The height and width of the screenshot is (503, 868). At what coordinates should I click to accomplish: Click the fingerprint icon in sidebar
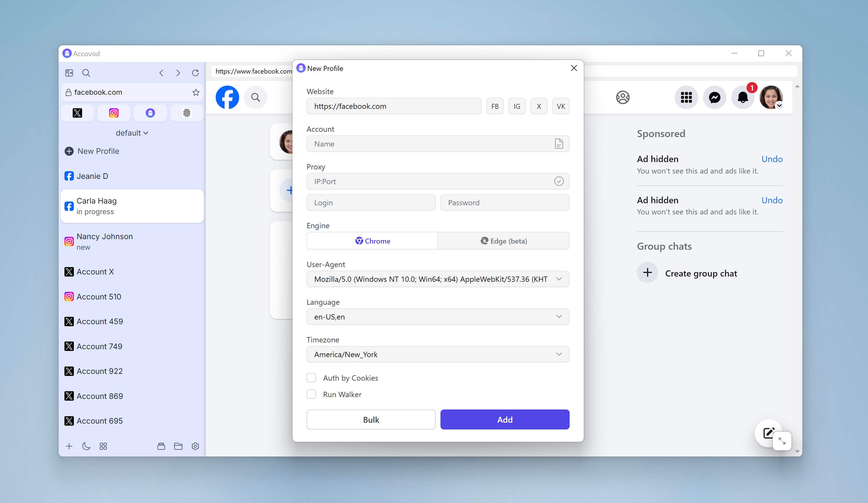click(x=187, y=113)
